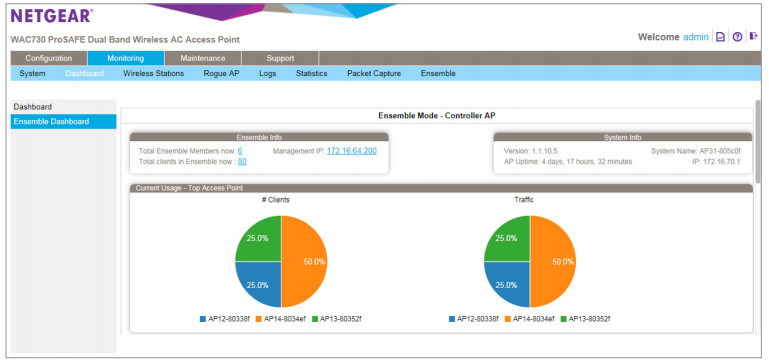Select Dashboard in the left sidebar

pyautogui.click(x=63, y=106)
